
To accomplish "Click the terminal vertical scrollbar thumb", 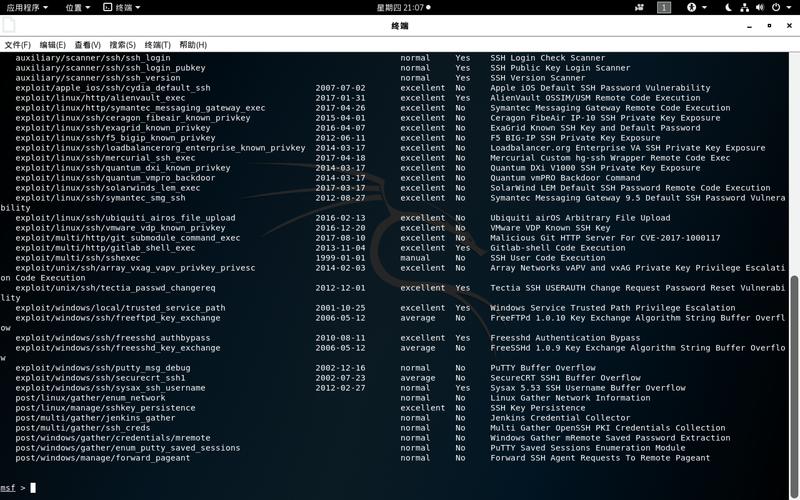I will (794, 387).
